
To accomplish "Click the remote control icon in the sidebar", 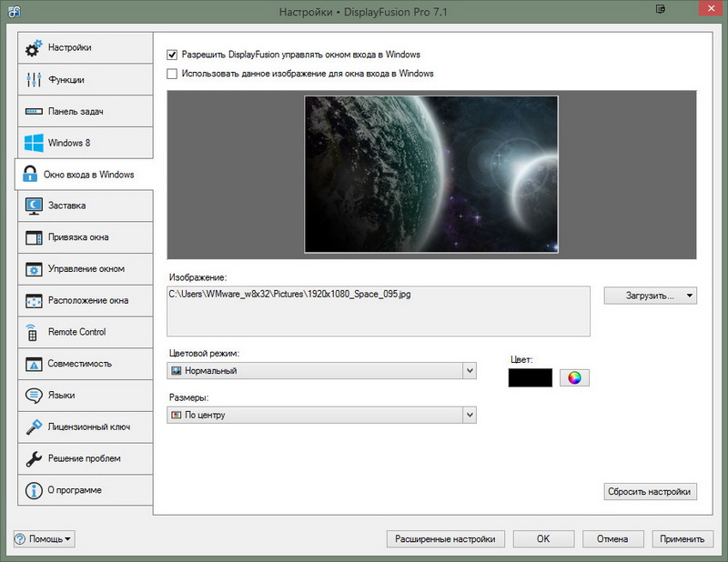I will (x=32, y=332).
